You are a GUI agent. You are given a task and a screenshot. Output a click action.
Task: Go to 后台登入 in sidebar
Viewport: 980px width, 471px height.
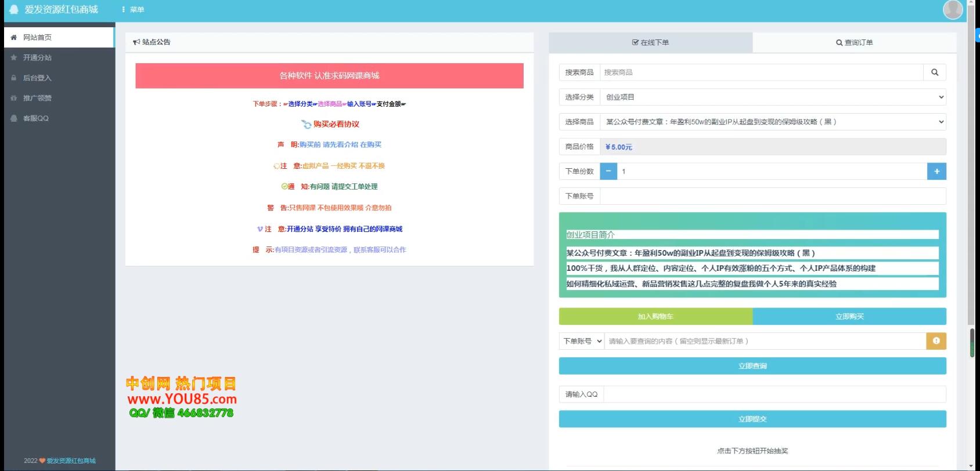click(x=37, y=78)
